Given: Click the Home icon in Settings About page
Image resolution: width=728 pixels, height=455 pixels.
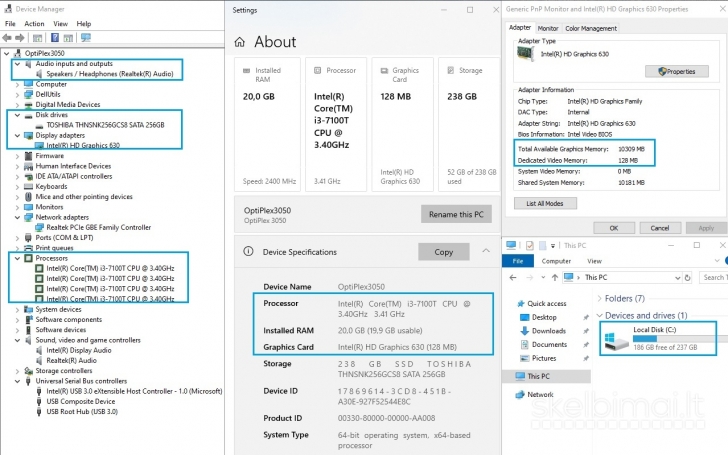Looking at the screenshot, I should point(240,42).
